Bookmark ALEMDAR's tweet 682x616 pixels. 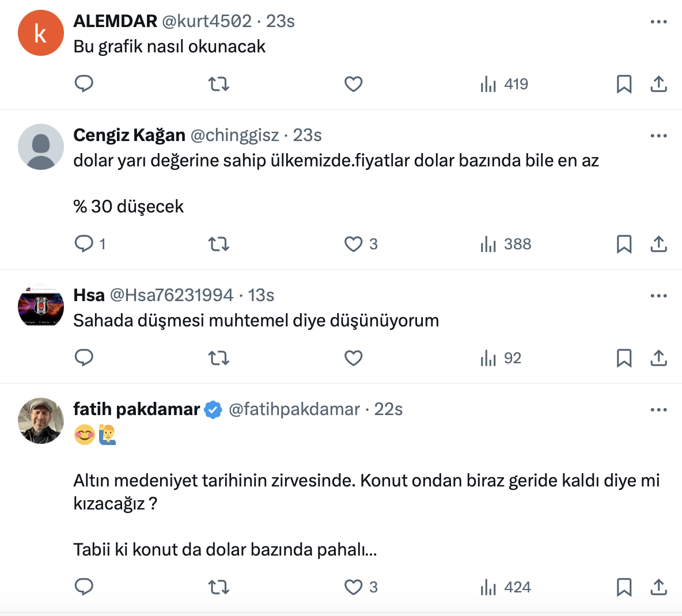[624, 84]
